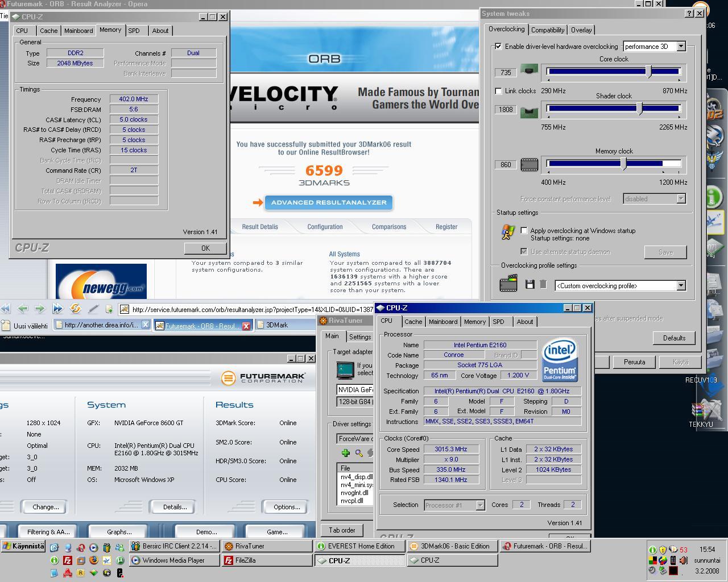728x582 pixels.
Task: Click yellow security shield tray icon
Action: click(663, 550)
